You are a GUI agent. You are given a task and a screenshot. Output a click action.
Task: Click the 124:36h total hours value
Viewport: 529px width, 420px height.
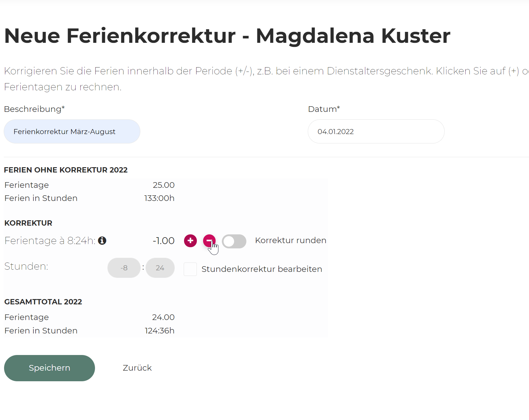tap(159, 331)
